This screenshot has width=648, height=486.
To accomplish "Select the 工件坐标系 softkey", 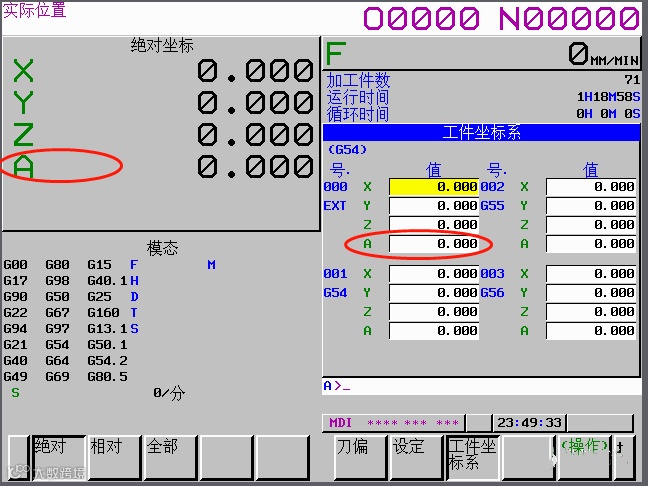I will pyautogui.click(x=474, y=457).
